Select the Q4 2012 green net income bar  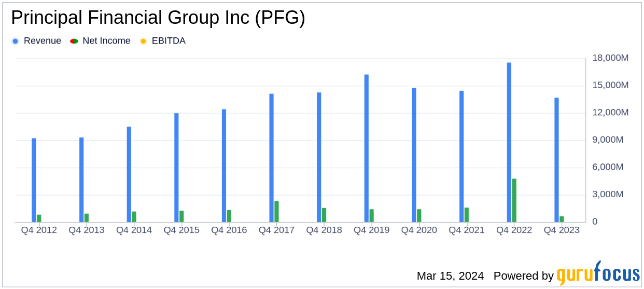(x=39, y=218)
